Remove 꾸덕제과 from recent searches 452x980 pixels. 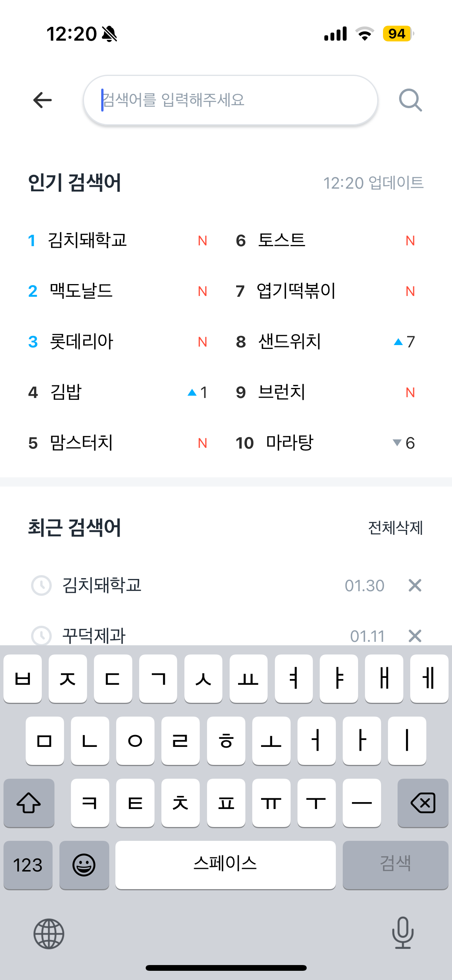(415, 636)
